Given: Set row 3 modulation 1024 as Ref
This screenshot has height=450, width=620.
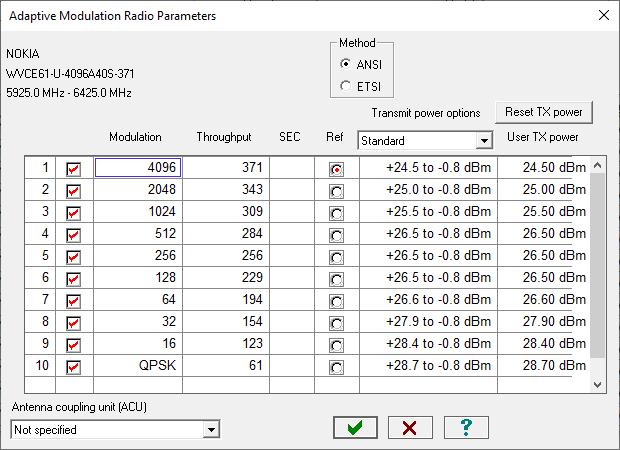Looking at the screenshot, I should pos(336,213).
